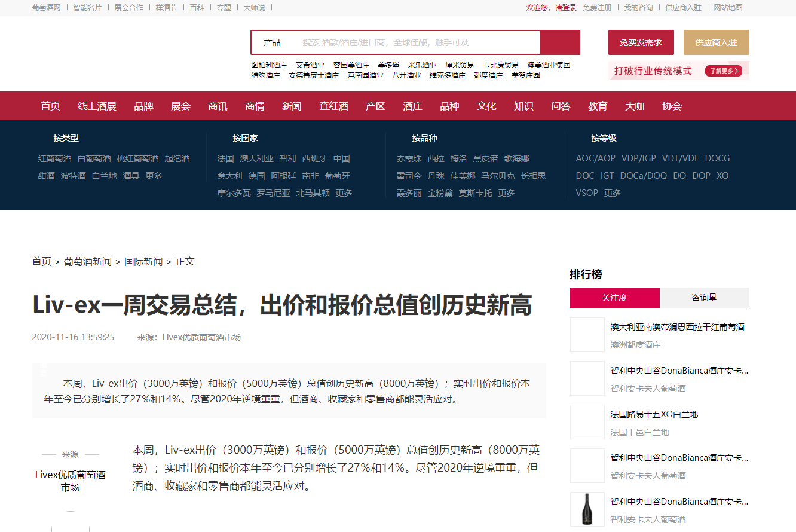Screen dimensions: 796x532
Task: Select 桃红葡萄酒 under 按类型
Action: point(137,158)
